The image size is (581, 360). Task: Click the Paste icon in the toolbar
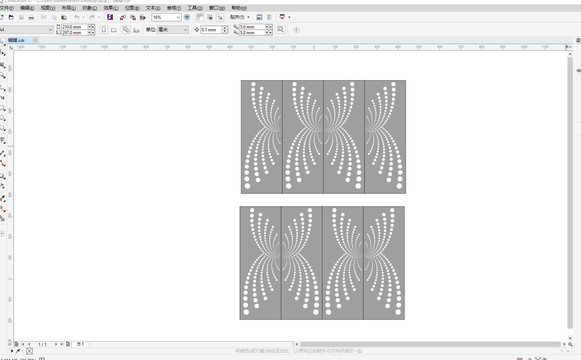pos(64,17)
